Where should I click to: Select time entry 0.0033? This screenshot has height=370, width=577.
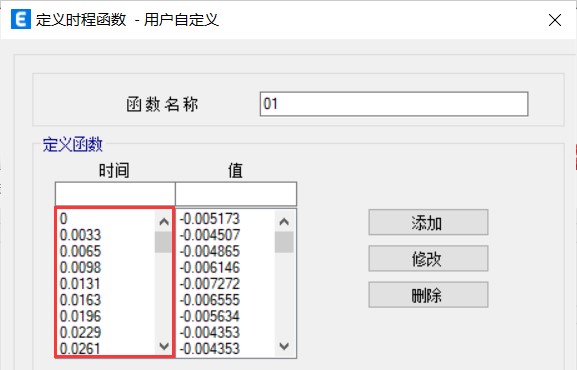coord(80,235)
